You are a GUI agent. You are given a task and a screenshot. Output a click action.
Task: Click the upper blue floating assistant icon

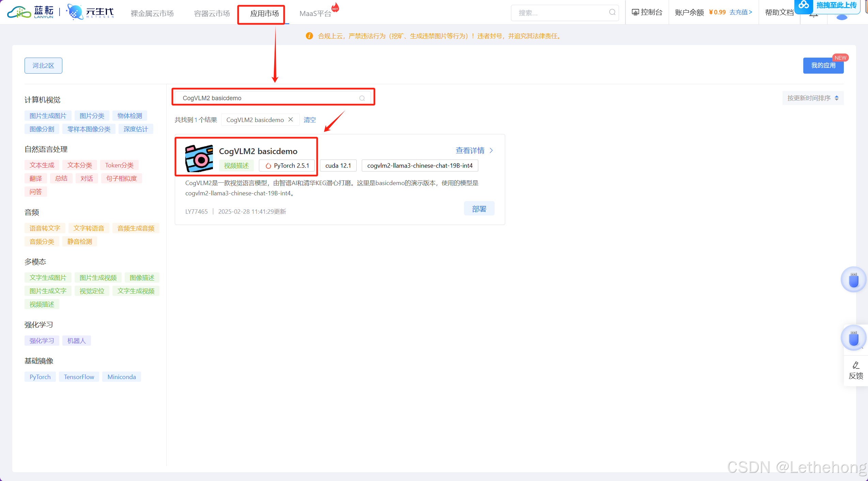pyautogui.click(x=853, y=280)
